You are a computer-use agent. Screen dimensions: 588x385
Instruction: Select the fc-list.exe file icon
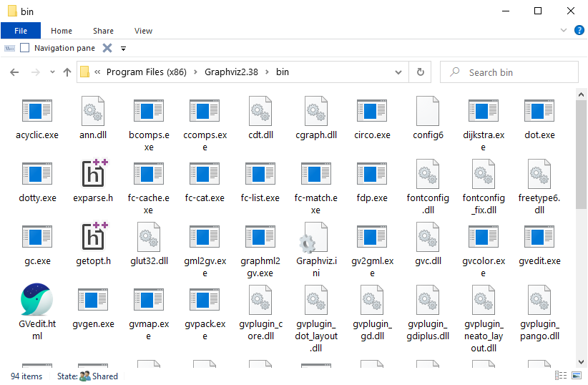pos(260,174)
